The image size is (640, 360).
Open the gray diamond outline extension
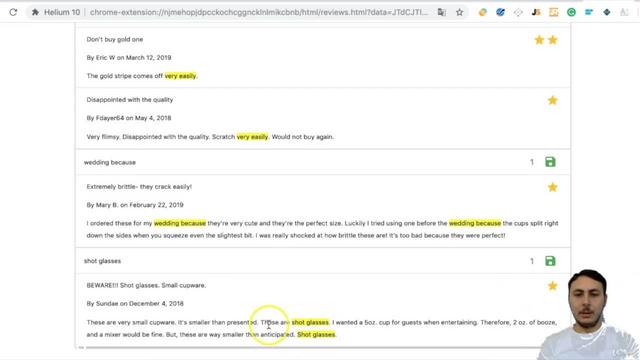tap(518, 12)
